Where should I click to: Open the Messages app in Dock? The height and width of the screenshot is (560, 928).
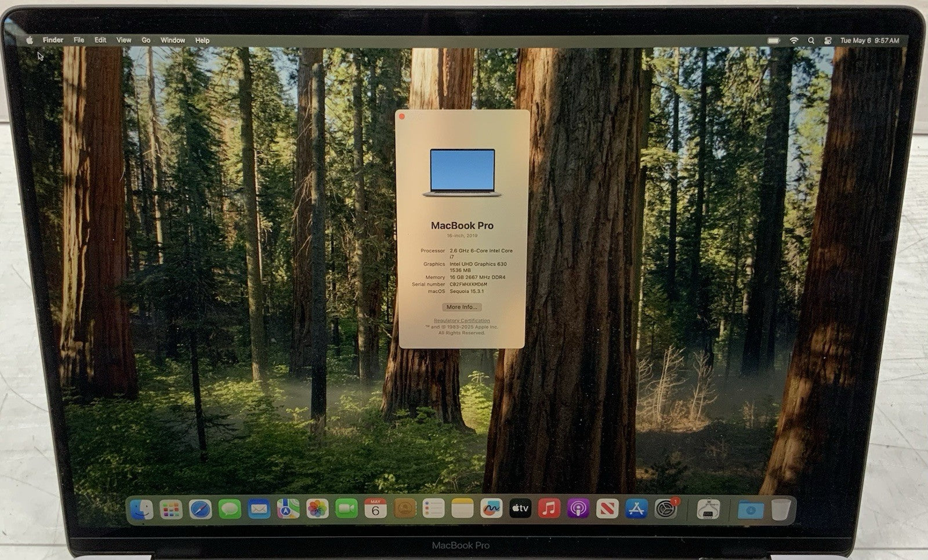230,509
